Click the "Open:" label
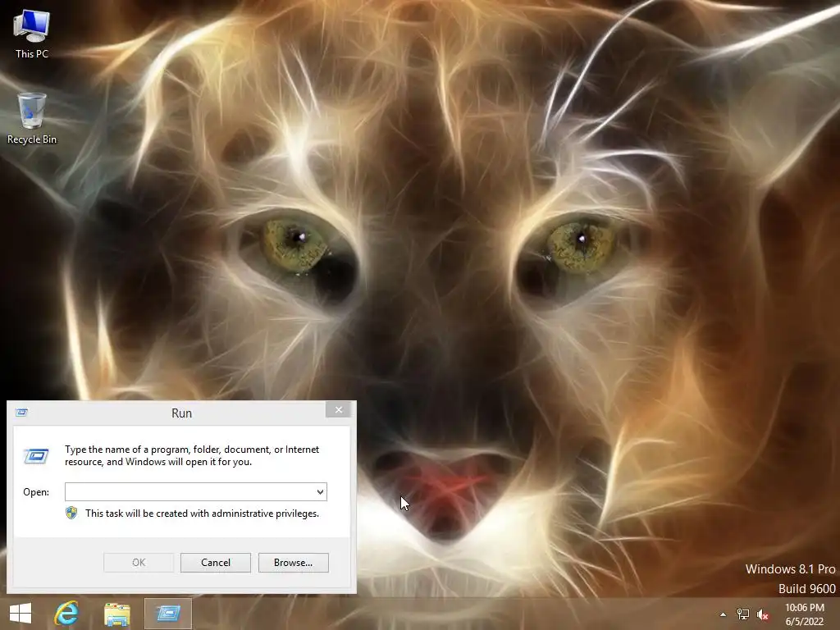Viewport: 840px width, 630px height. click(36, 492)
